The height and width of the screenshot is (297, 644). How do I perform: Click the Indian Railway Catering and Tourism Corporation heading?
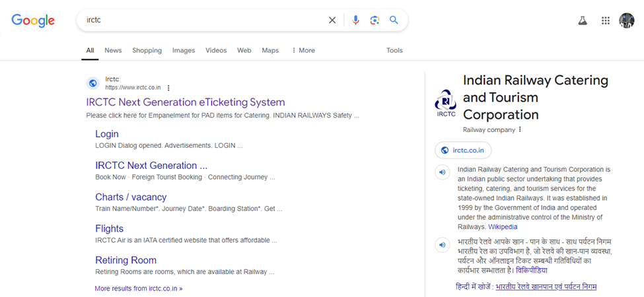(x=536, y=97)
